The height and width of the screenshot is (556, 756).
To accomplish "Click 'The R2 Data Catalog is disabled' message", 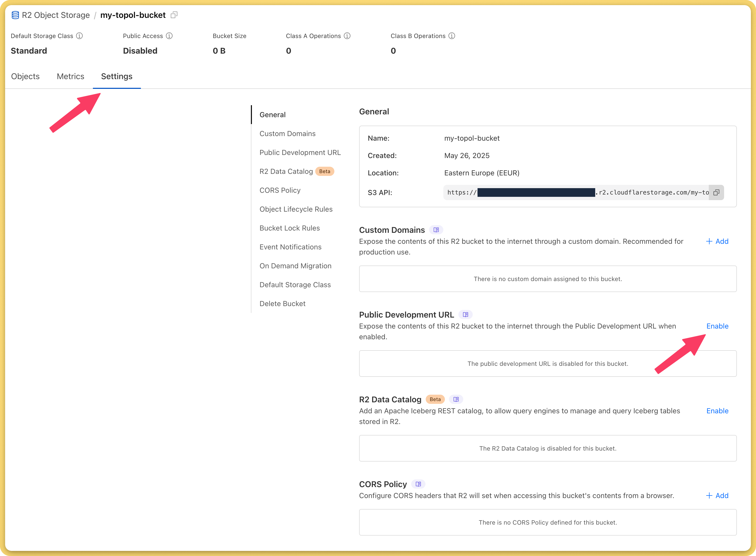I will click(548, 449).
